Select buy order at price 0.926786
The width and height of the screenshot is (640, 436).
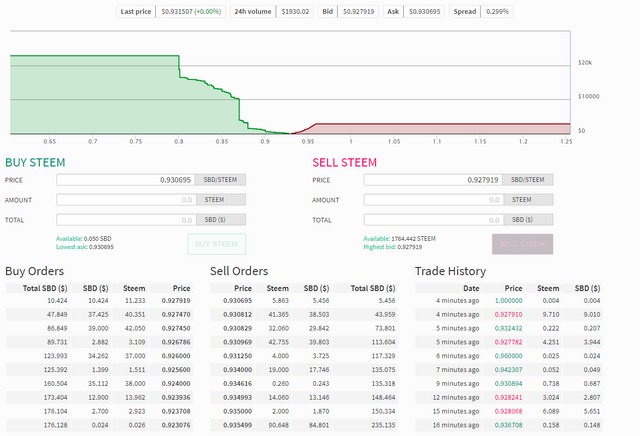click(x=99, y=342)
